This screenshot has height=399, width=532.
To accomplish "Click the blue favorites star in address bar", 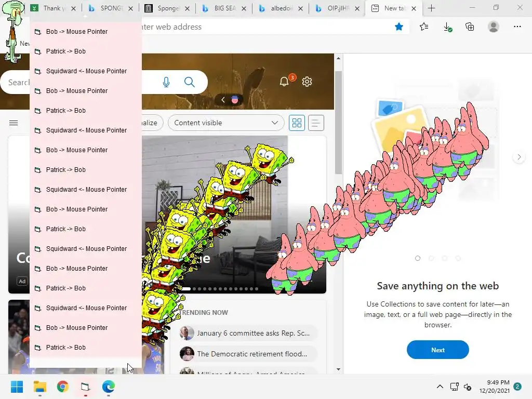I will click(399, 27).
